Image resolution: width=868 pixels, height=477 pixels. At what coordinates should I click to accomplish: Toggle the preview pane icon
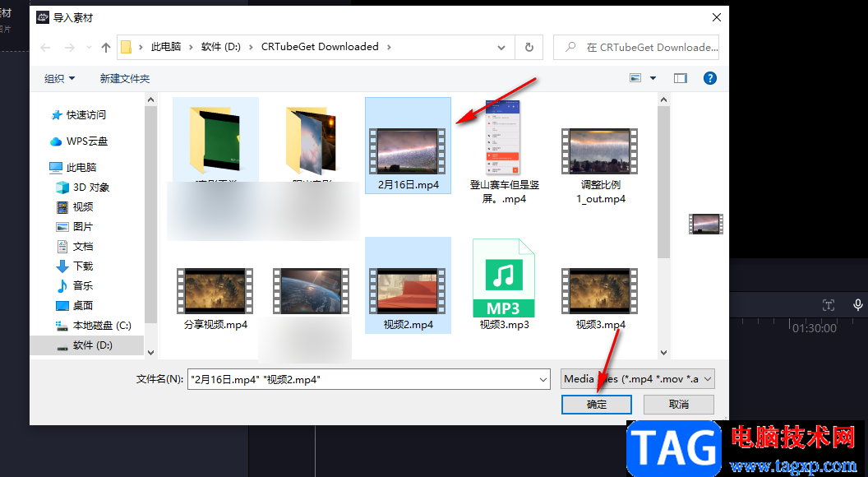click(x=681, y=78)
